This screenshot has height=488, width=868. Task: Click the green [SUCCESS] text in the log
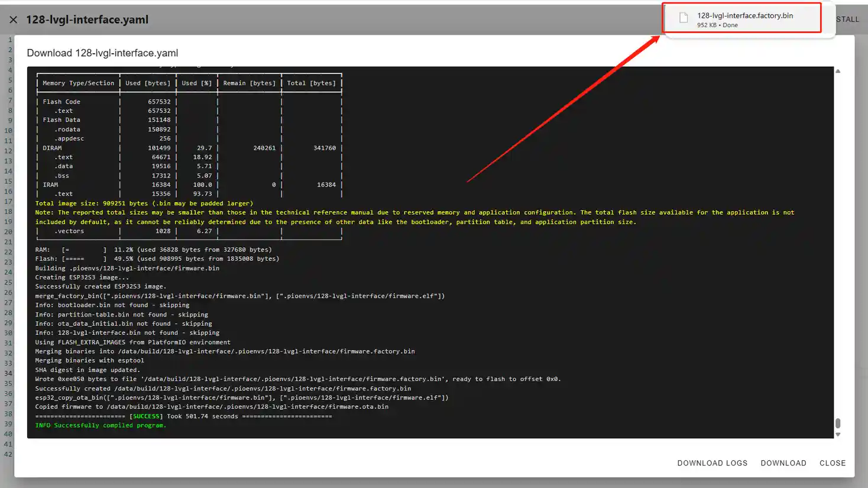[x=145, y=416]
